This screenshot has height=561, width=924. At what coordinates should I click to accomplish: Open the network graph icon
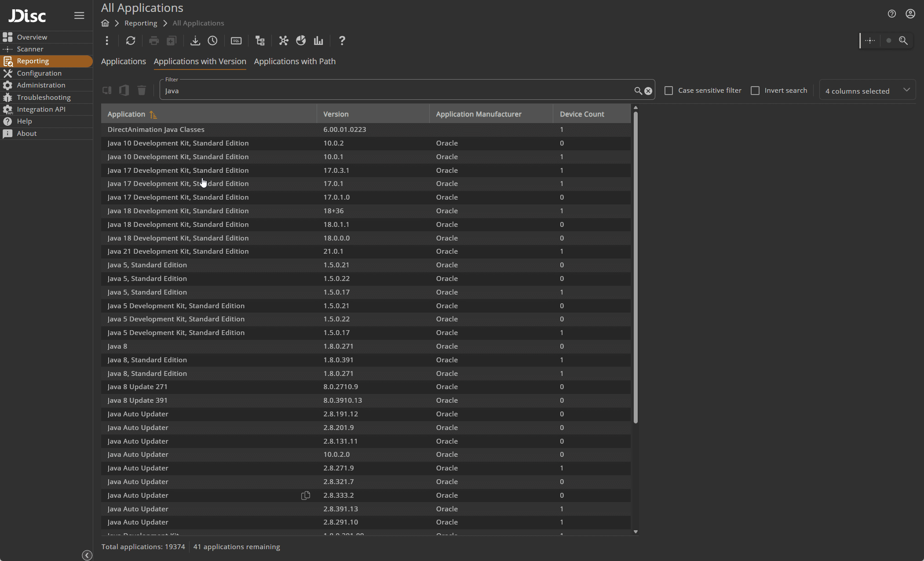click(x=284, y=41)
